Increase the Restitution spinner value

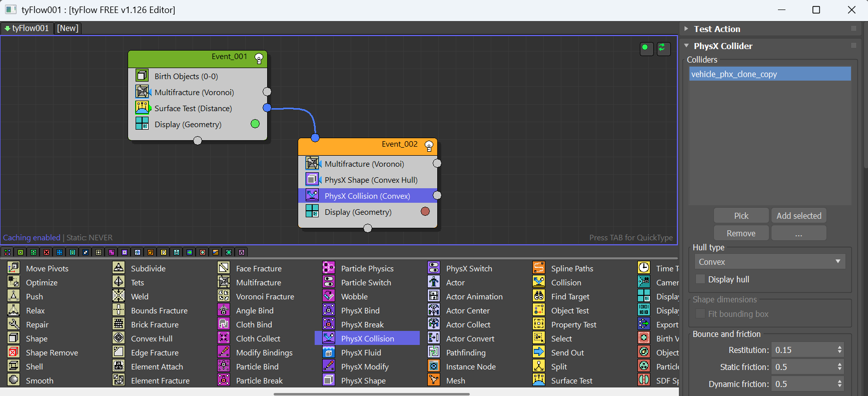click(x=839, y=346)
